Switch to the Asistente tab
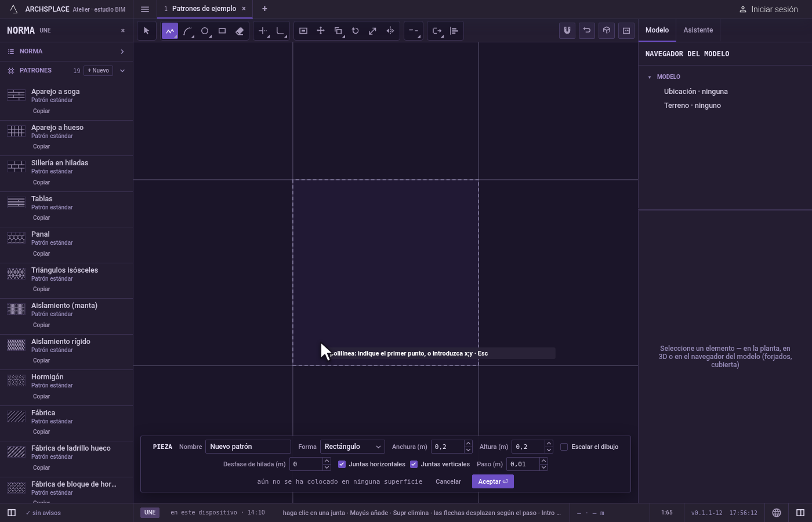Image resolution: width=812 pixels, height=522 pixels. pyautogui.click(x=698, y=30)
